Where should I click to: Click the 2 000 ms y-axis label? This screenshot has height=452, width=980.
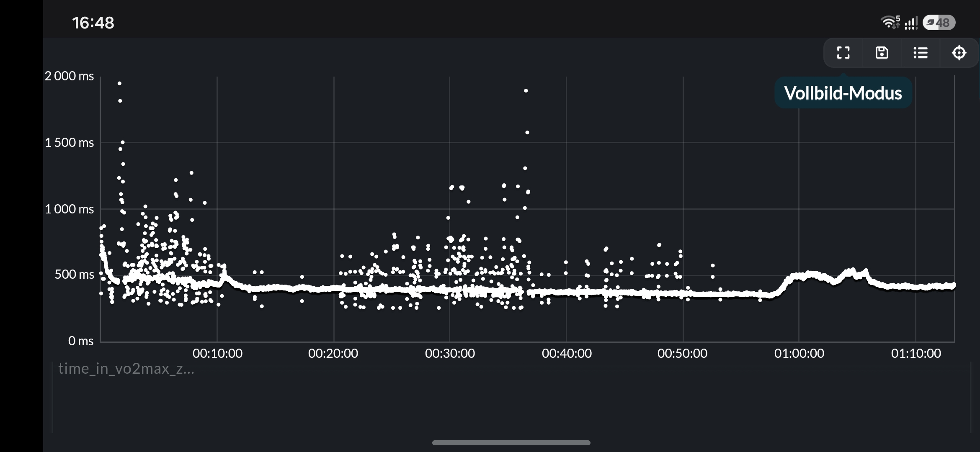click(70, 76)
